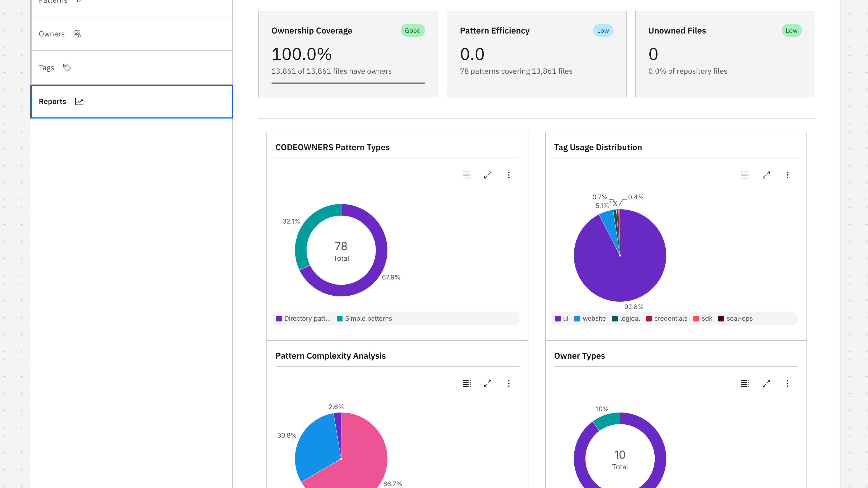Screen dimensions: 868x488
Task: Show data table for Tag Usage Distribution
Action: pyautogui.click(x=745, y=175)
